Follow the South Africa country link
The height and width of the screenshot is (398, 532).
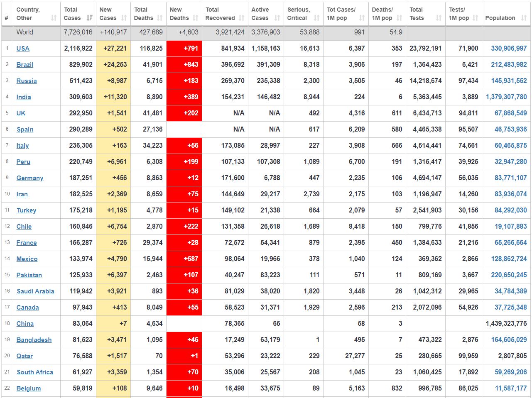point(35,372)
